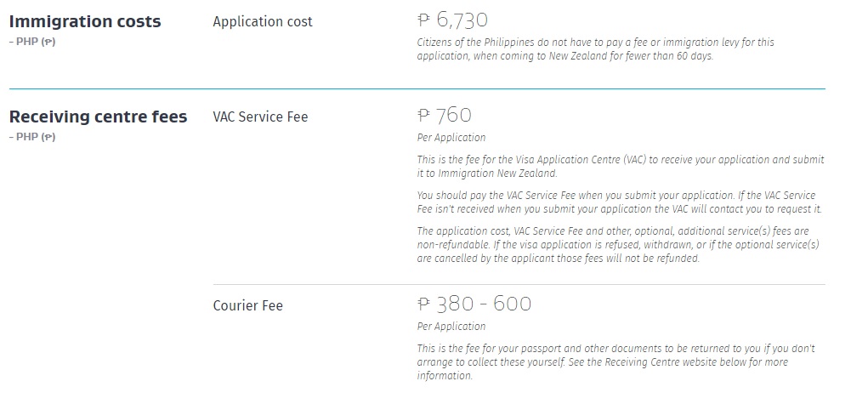
Task: Click the paragraph about citizens of the Philippines
Action: [596, 49]
